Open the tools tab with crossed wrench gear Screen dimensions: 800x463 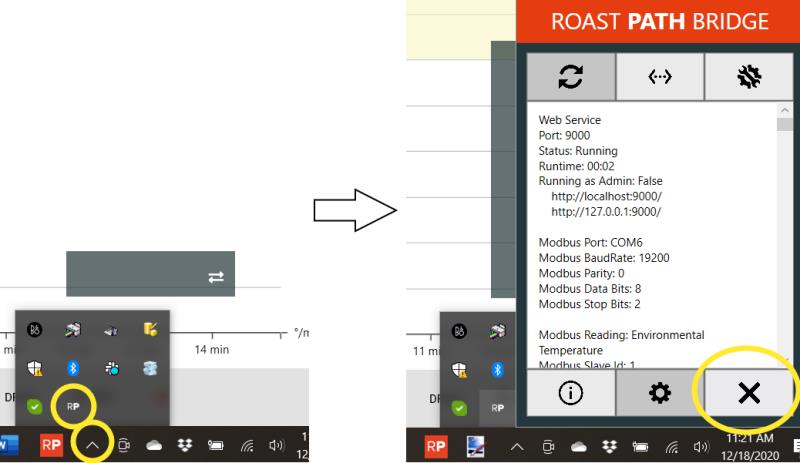point(749,77)
